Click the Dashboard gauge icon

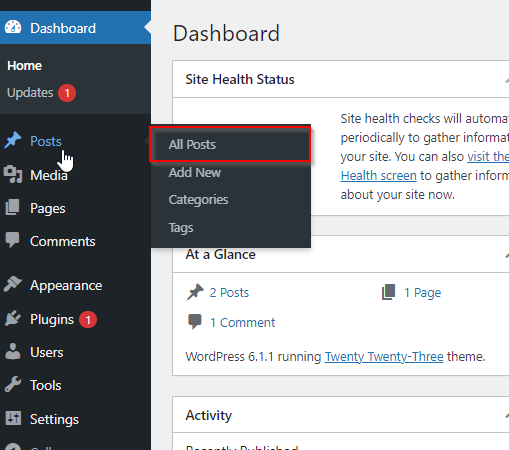13,27
